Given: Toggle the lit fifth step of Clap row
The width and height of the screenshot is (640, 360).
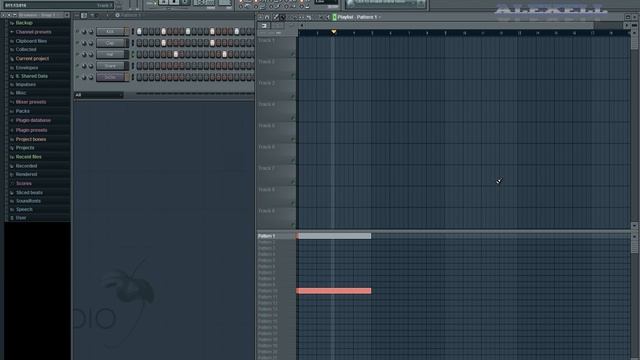Looking at the screenshot, I should click(x=164, y=43).
